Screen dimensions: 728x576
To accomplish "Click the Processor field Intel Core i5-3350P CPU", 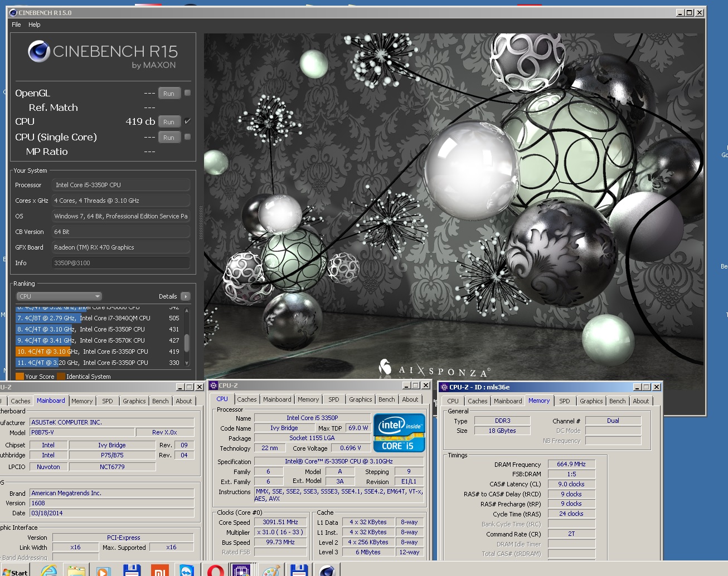I will [121, 185].
